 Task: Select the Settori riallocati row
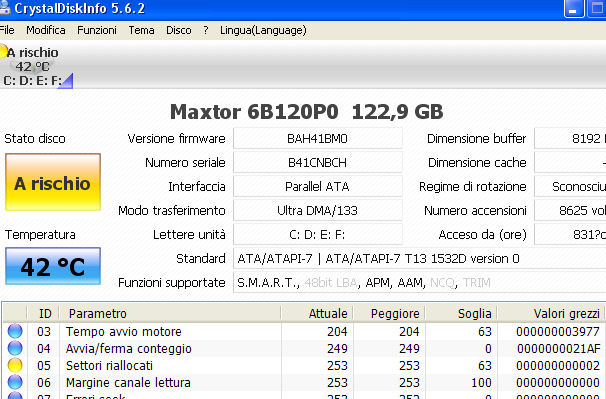click(304, 365)
